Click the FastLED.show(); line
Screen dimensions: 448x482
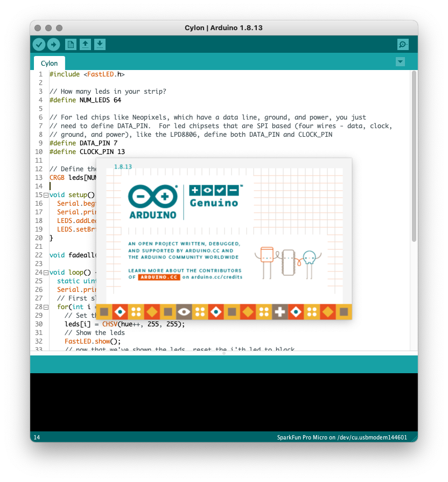click(x=93, y=341)
